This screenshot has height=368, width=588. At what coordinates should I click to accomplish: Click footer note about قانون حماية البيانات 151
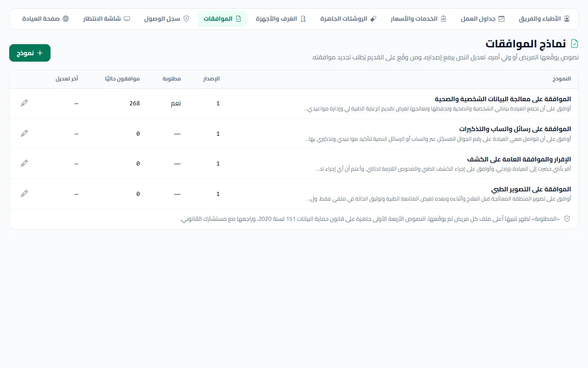coord(370,219)
